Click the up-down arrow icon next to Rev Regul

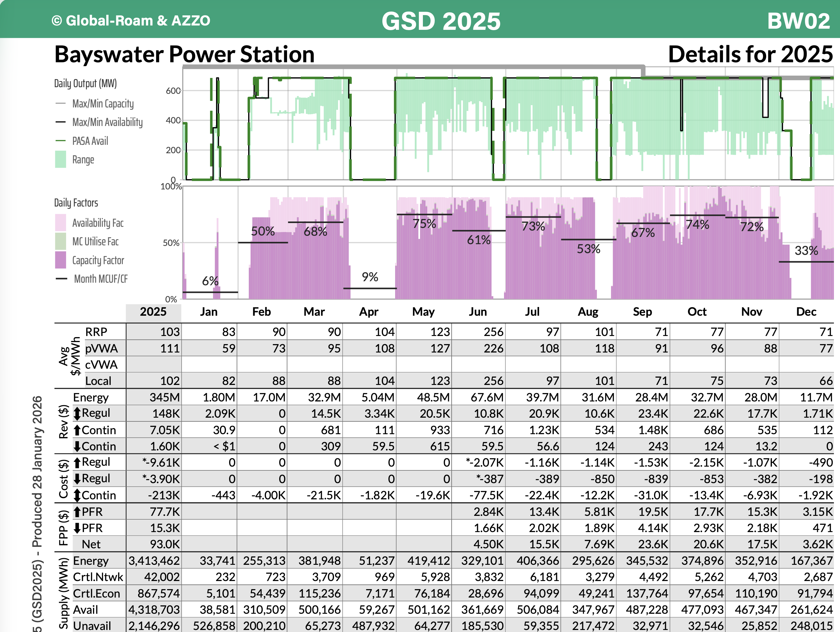point(77,413)
